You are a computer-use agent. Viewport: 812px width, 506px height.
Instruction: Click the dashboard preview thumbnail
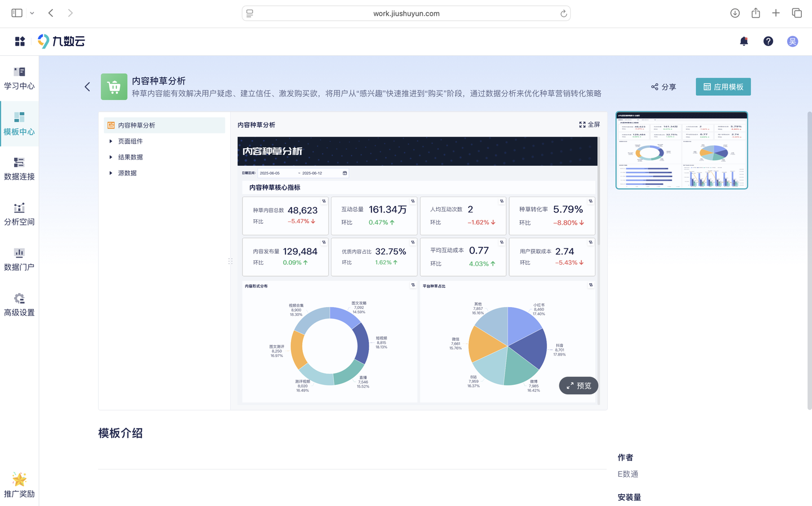pos(681,150)
